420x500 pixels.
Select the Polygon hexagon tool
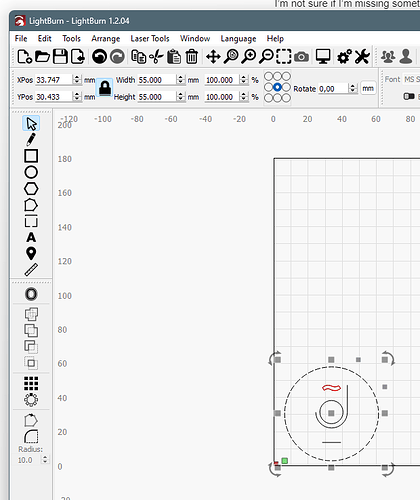31,189
